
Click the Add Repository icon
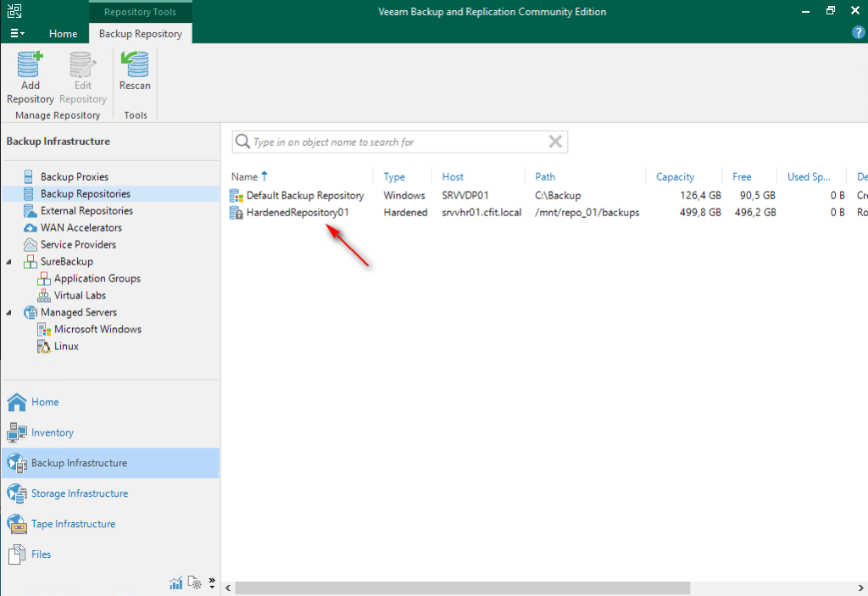tap(30, 65)
